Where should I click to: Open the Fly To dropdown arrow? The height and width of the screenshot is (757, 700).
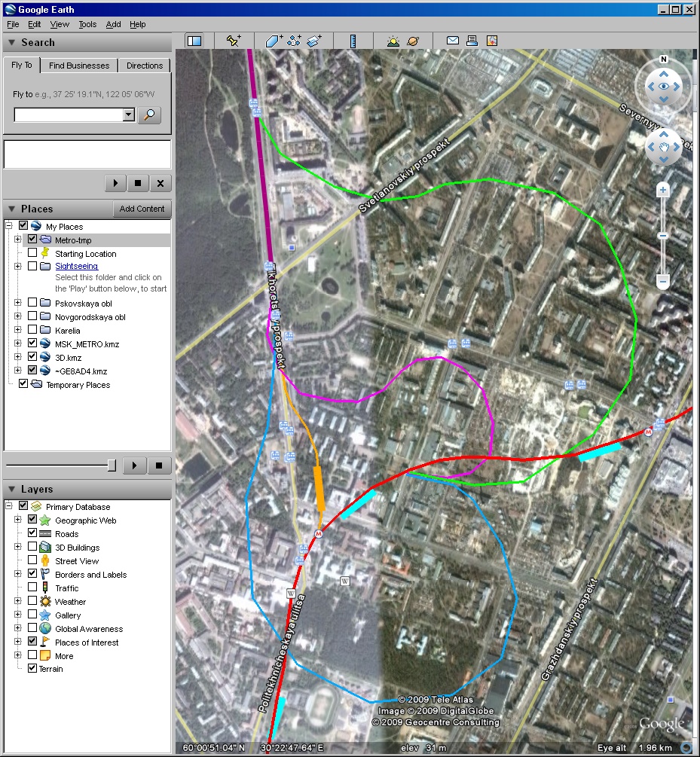tap(128, 114)
